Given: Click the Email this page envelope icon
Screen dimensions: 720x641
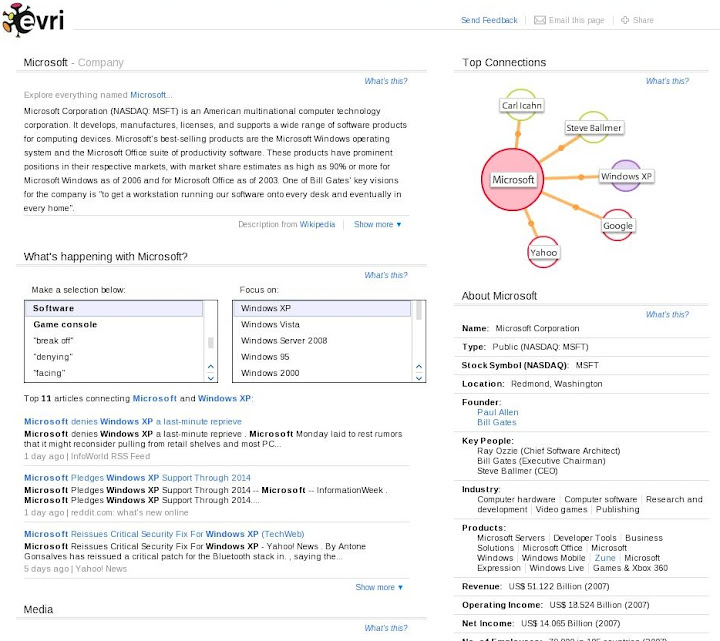Looking at the screenshot, I should [x=540, y=20].
